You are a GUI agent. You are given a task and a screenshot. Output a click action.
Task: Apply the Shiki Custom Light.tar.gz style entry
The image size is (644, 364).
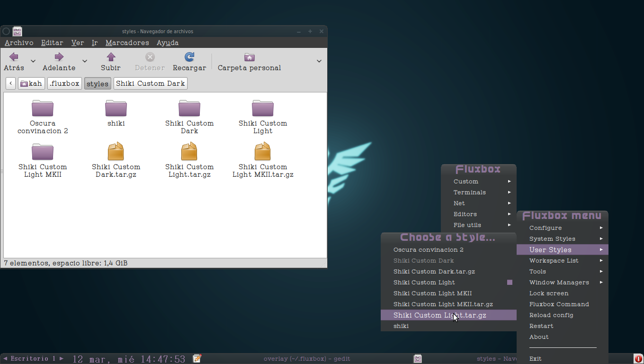(448, 315)
